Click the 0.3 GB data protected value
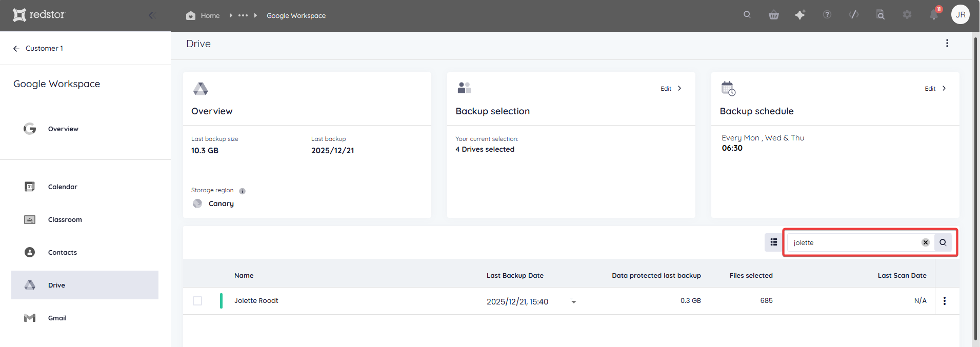The width and height of the screenshot is (980, 347). click(690, 301)
